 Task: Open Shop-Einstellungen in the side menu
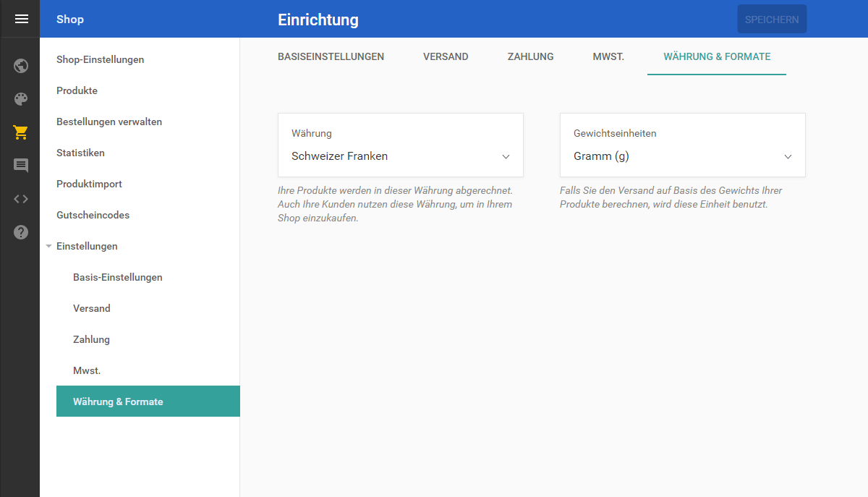pos(100,59)
